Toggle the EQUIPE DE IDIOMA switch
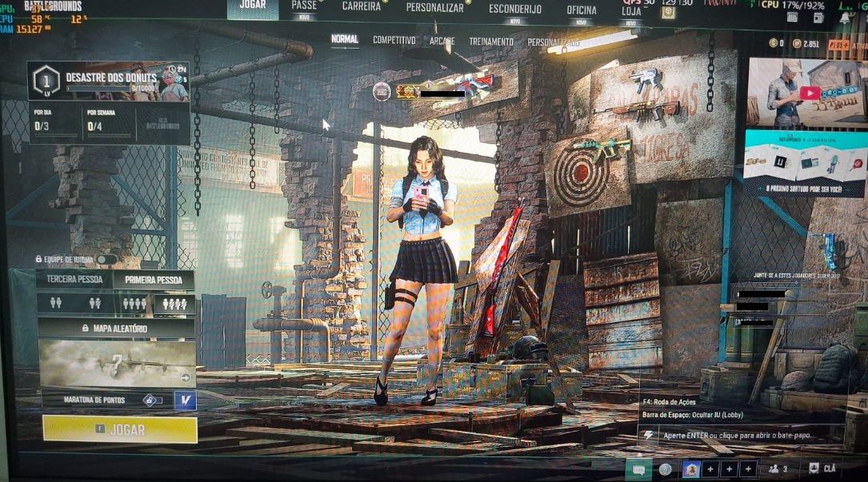The image size is (868, 482). 106,259
